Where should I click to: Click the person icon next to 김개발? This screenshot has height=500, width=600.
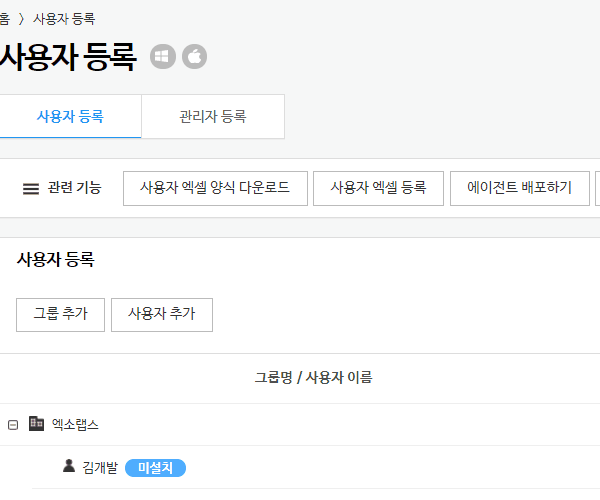click(x=69, y=466)
